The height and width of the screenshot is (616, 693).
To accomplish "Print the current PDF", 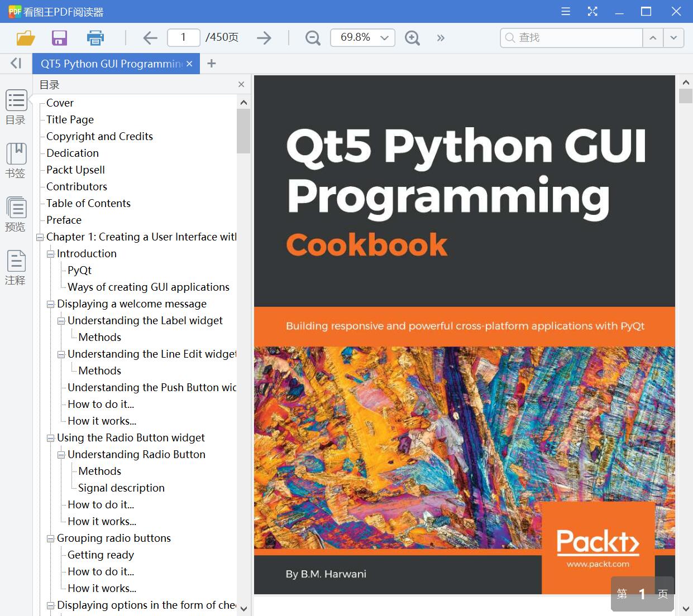I will (95, 38).
